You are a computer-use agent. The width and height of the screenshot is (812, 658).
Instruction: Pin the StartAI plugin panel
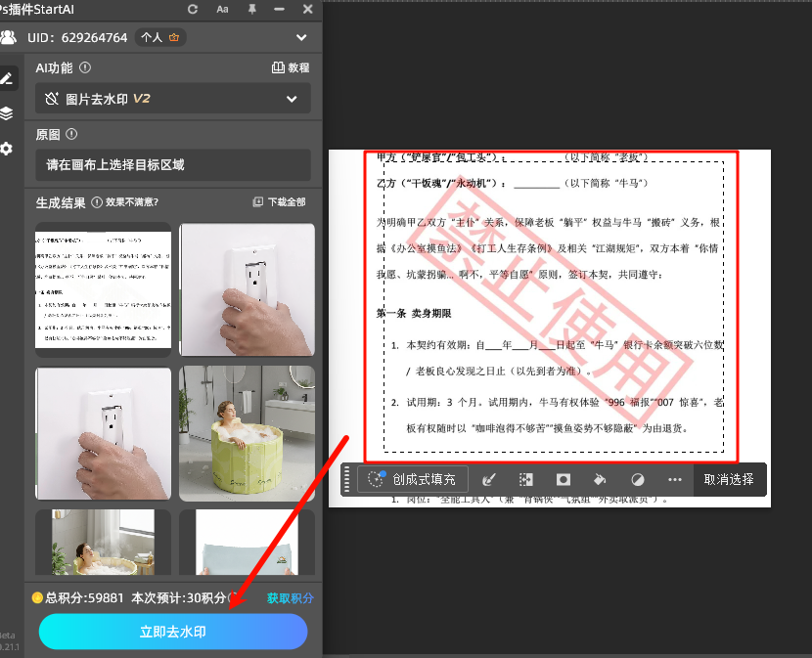point(251,9)
